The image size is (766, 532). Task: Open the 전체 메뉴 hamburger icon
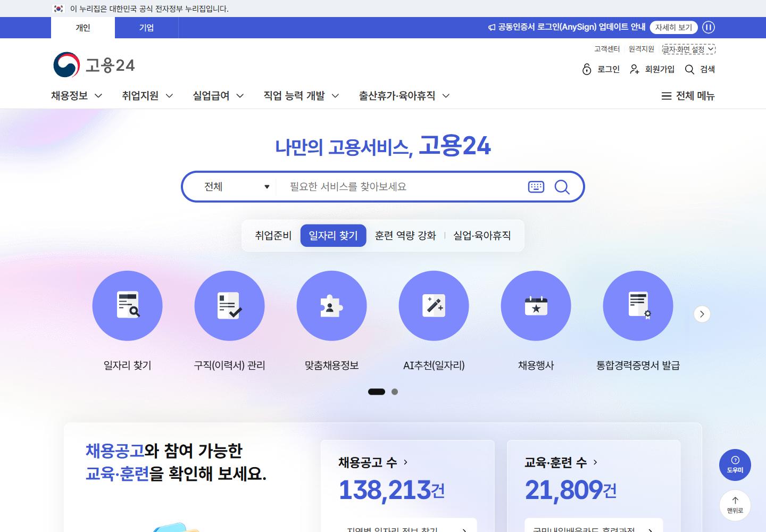pos(666,96)
